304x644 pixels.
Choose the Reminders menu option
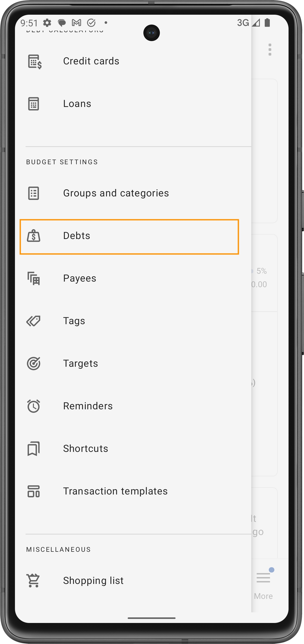88,406
